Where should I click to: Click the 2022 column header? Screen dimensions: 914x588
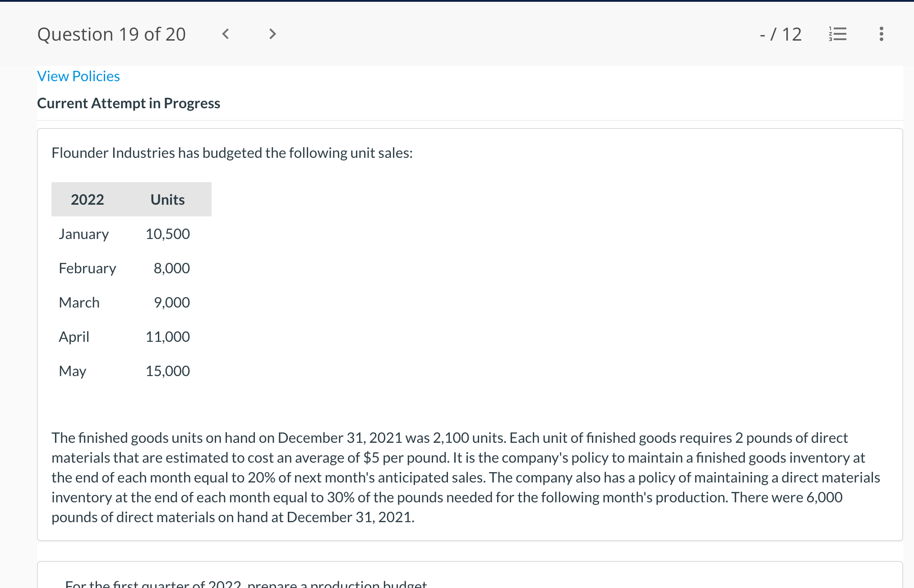pos(87,199)
